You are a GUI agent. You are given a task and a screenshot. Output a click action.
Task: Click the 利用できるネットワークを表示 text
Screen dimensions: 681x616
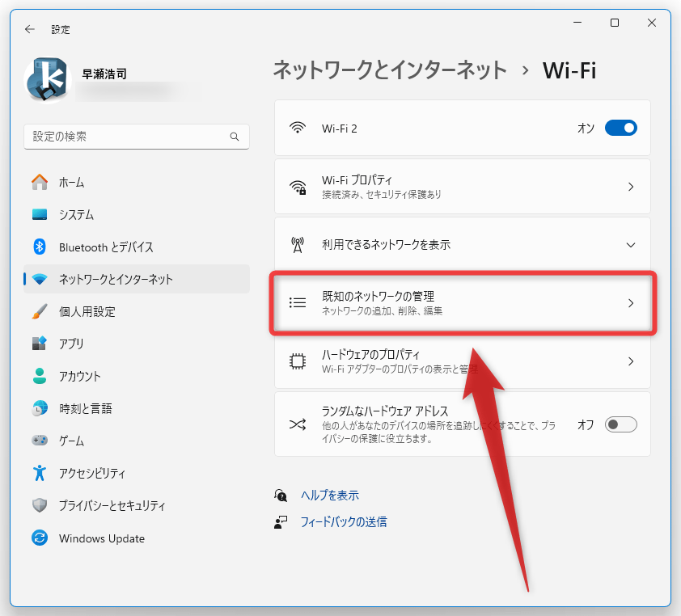(386, 245)
